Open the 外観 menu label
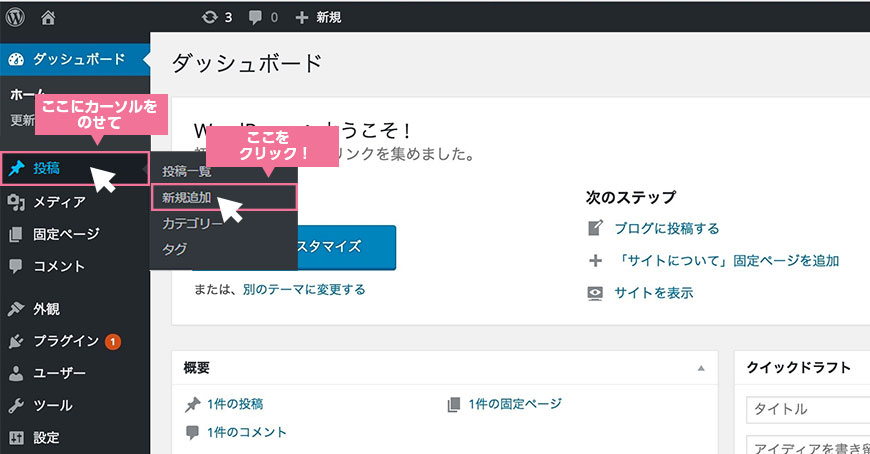This screenshot has height=454, width=870. click(x=46, y=309)
